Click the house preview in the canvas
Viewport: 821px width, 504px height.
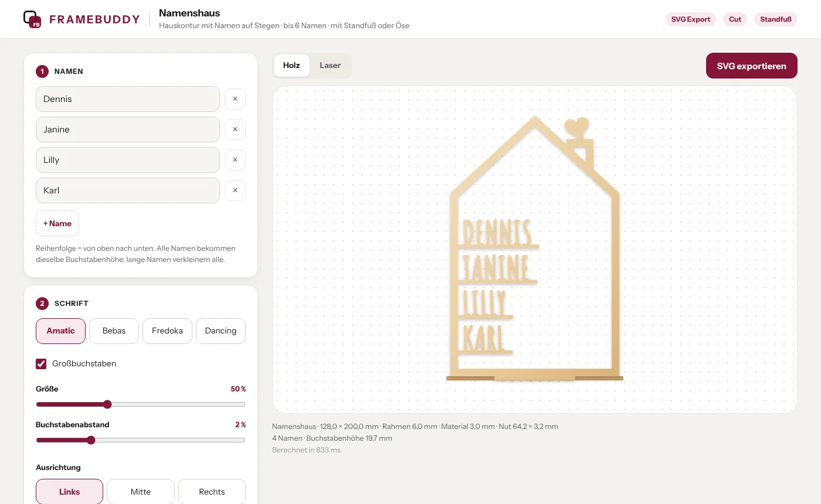[534, 249]
